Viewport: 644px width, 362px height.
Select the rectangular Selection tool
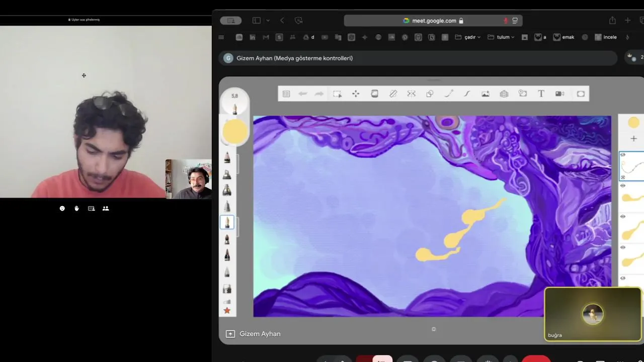[x=337, y=94]
